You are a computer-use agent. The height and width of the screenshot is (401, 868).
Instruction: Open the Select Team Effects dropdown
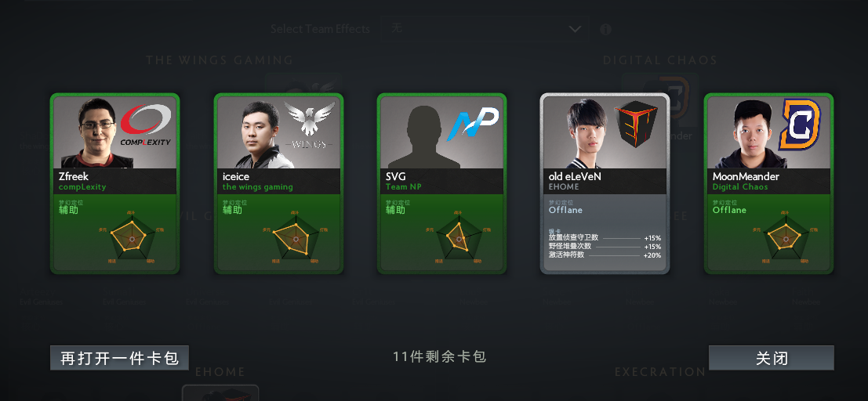(x=485, y=29)
